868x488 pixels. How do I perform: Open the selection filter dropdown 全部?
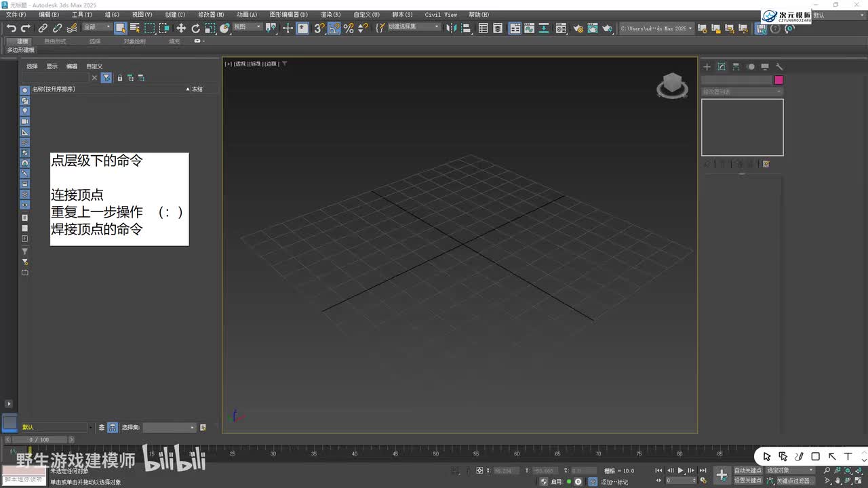97,27
